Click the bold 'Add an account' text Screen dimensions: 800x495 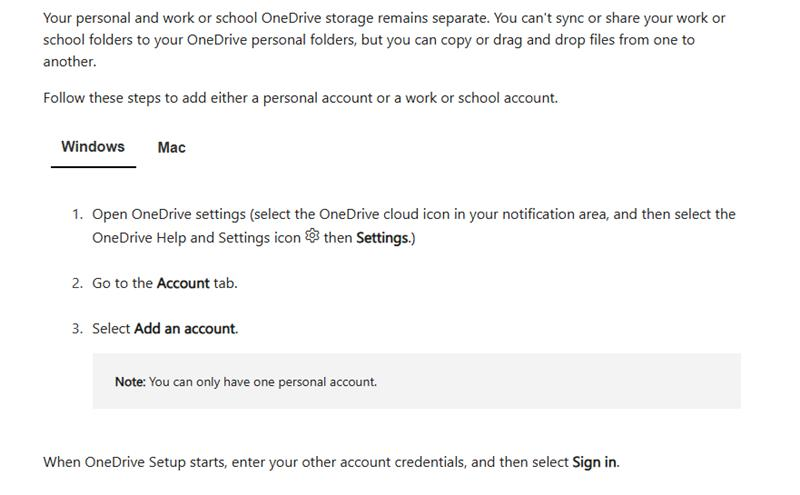pyautogui.click(x=186, y=329)
